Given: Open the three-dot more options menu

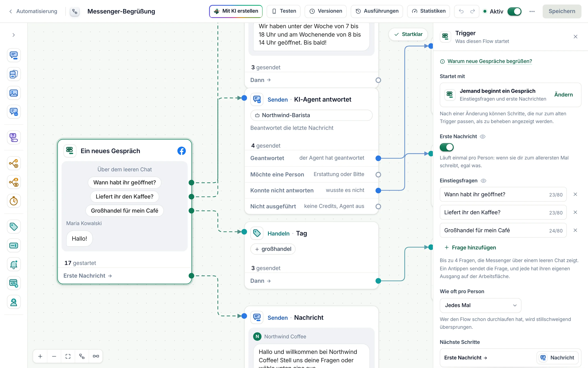Looking at the screenshot, I should point(532,11).
